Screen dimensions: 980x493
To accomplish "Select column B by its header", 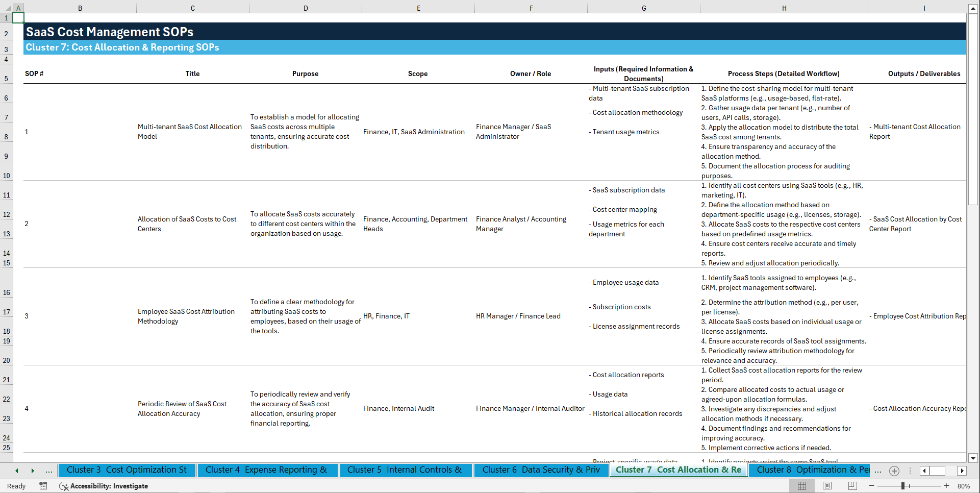I will [x=80, y=8].
